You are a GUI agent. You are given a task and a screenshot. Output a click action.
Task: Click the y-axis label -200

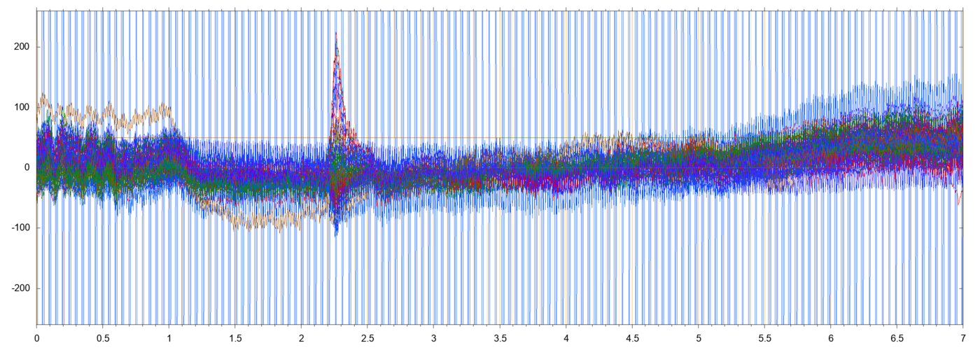click(20, 288)
